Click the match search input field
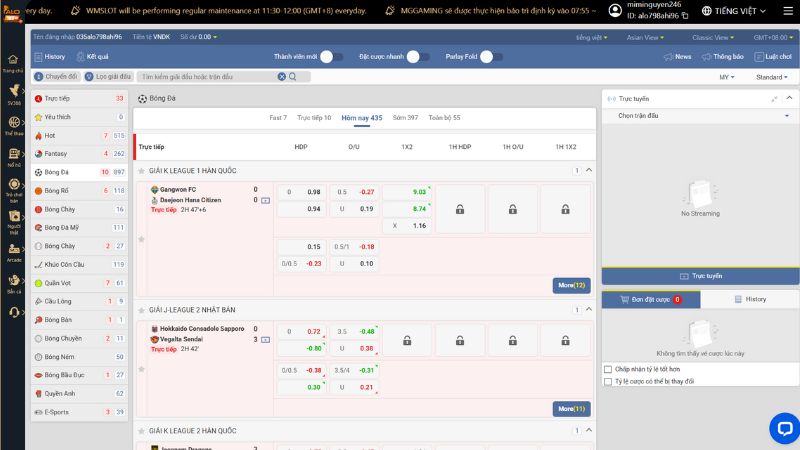 215,76
